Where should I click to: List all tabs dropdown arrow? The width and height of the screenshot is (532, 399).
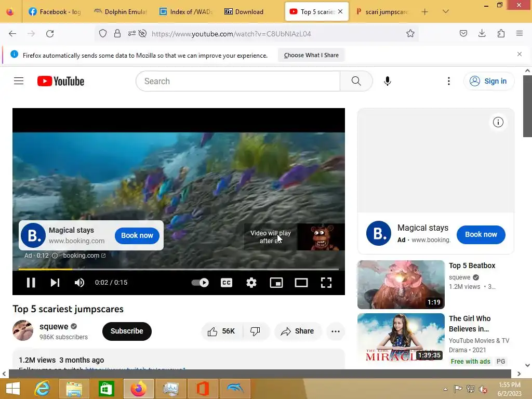[446, 11]
